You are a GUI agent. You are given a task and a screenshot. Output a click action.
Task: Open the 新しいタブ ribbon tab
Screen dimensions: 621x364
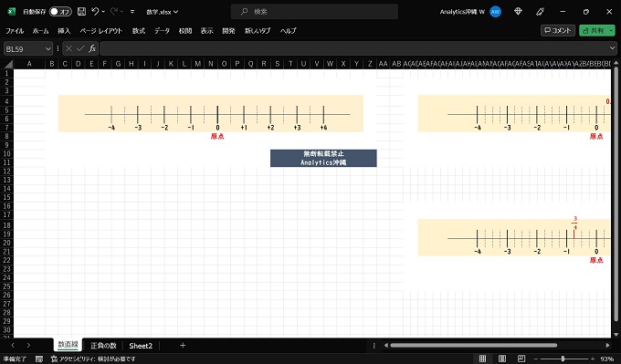[x=258, y=30]
